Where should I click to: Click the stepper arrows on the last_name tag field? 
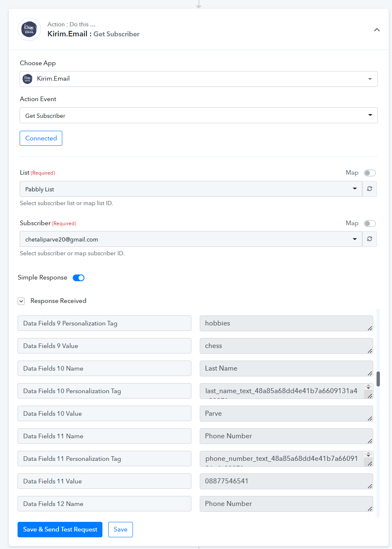368,387
